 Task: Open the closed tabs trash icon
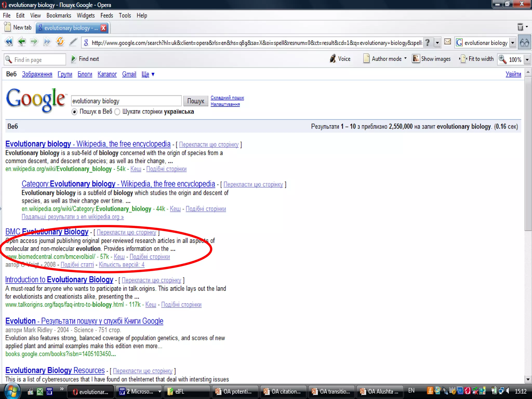[x=520, y=27]
